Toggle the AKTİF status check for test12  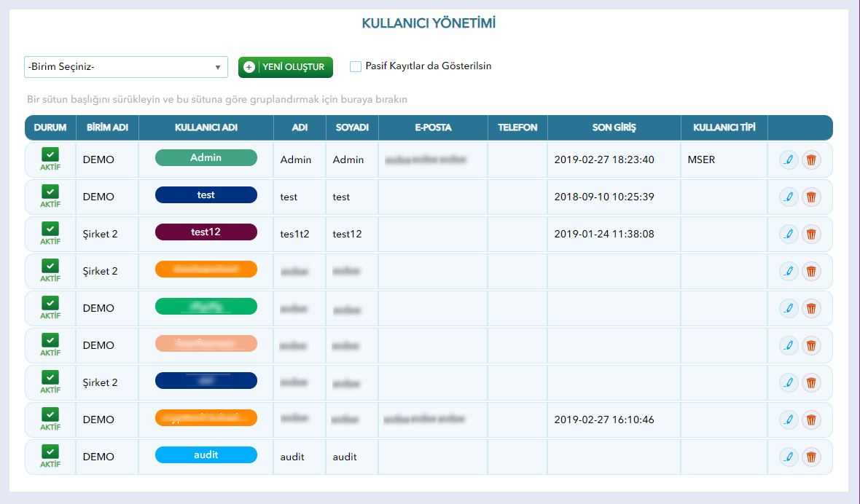tap(50, 229)
